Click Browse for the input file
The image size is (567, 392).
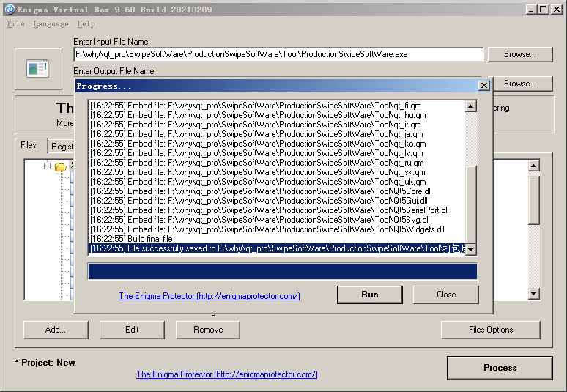click(520, 54)
